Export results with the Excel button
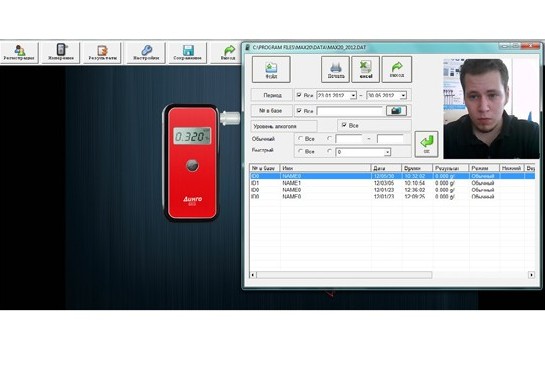The image size is (545, 365). [366, 69]
